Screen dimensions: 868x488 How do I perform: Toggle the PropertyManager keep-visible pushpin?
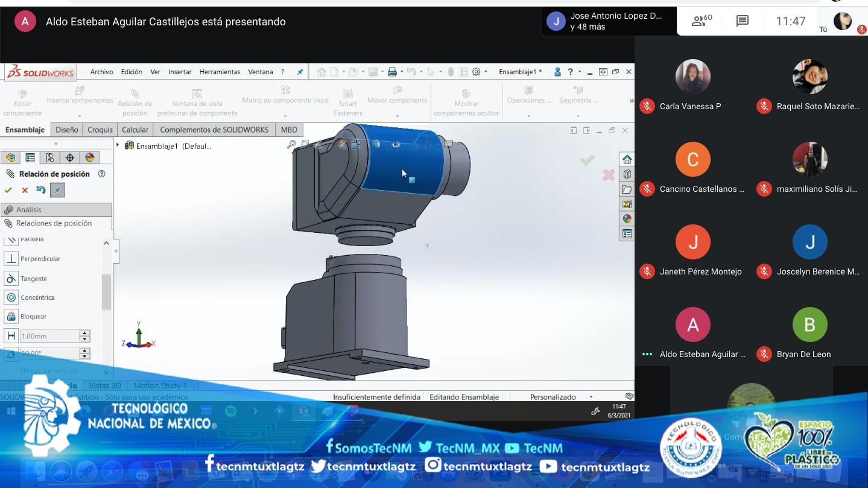click(57, 190)
